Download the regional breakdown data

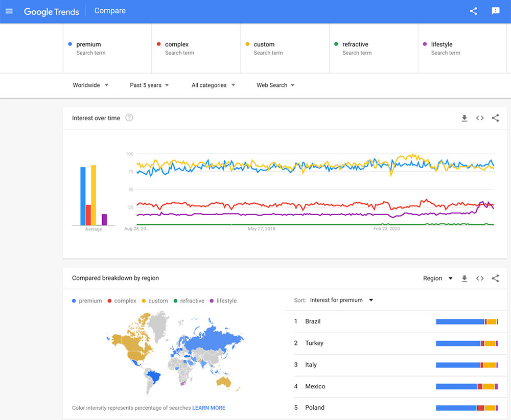[x=464, y=278]
